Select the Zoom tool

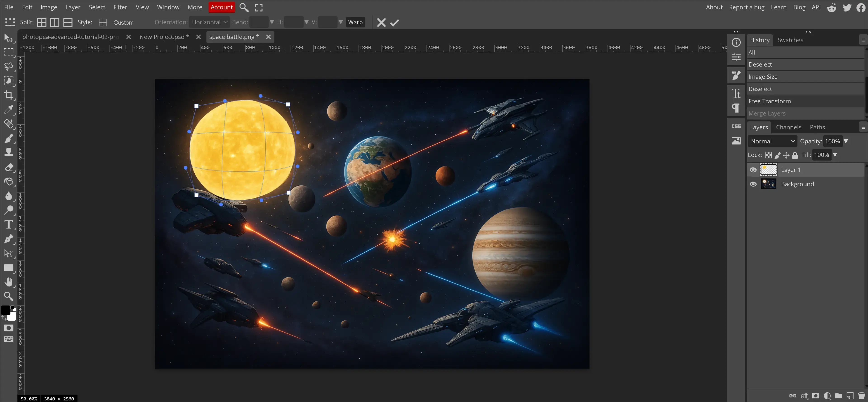[x=8, y=296]
